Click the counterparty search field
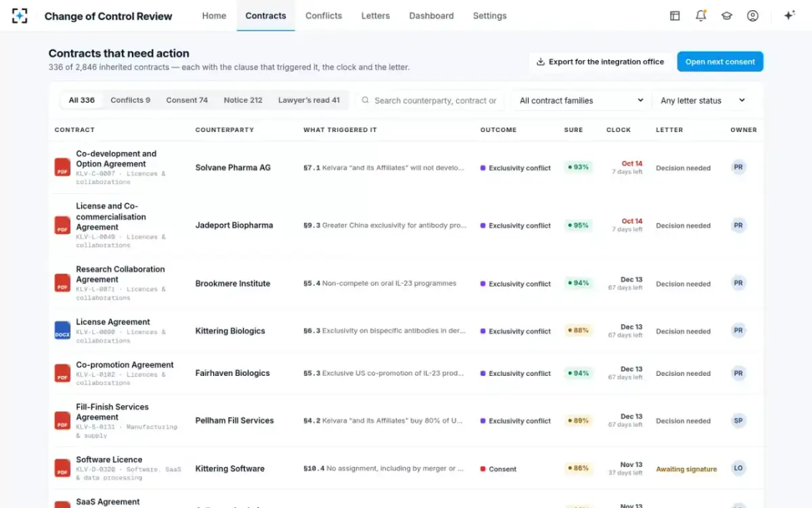812x508 pixels. pos(430,100)
